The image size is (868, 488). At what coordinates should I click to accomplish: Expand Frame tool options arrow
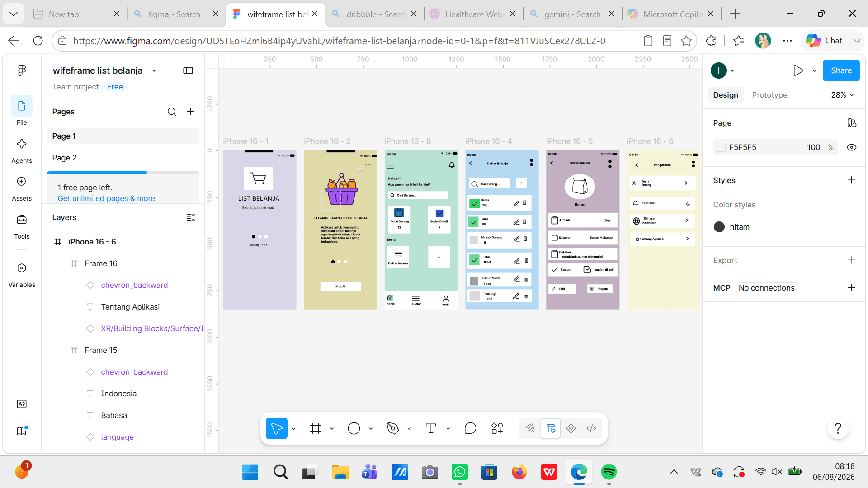[332, 428]
